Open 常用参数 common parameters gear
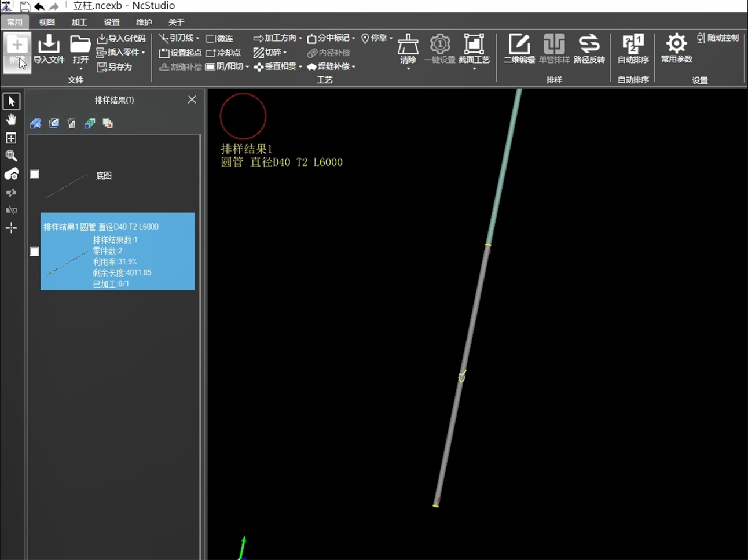 [x=676, y=49]
